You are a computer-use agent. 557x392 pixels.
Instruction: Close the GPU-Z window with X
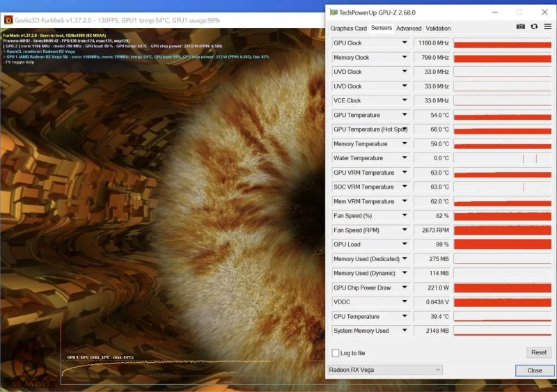(544, 13)
